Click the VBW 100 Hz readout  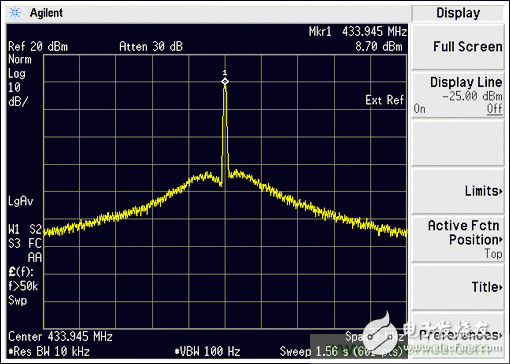pos(207,351)
